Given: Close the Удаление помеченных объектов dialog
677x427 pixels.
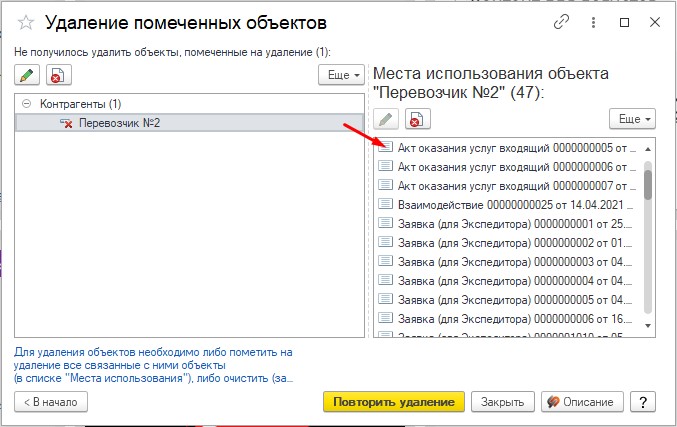Looking at the screenshot, I should (x=655, y=22).
